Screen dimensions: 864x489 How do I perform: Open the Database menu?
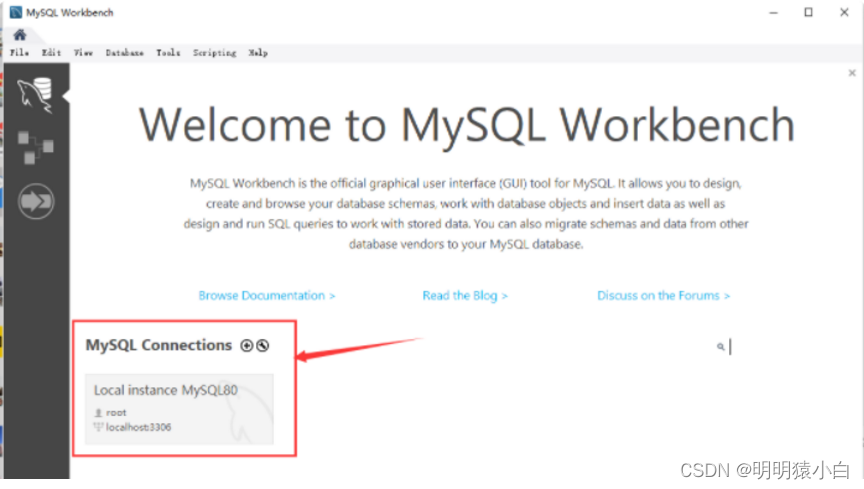tap(125, 53)
